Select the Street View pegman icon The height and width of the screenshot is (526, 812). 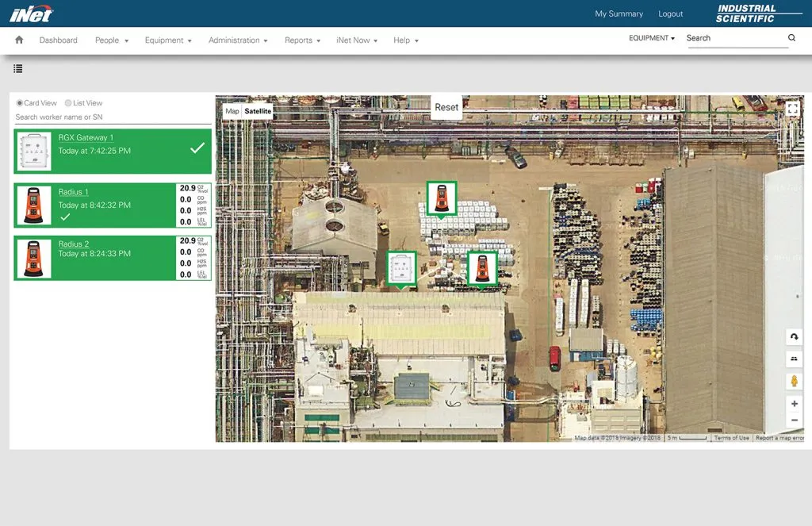tap(795, 382)
